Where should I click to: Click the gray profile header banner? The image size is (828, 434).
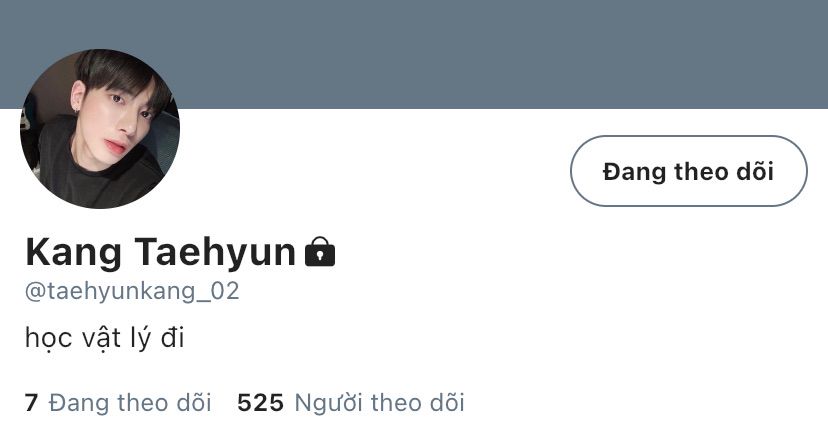point(414,54)
